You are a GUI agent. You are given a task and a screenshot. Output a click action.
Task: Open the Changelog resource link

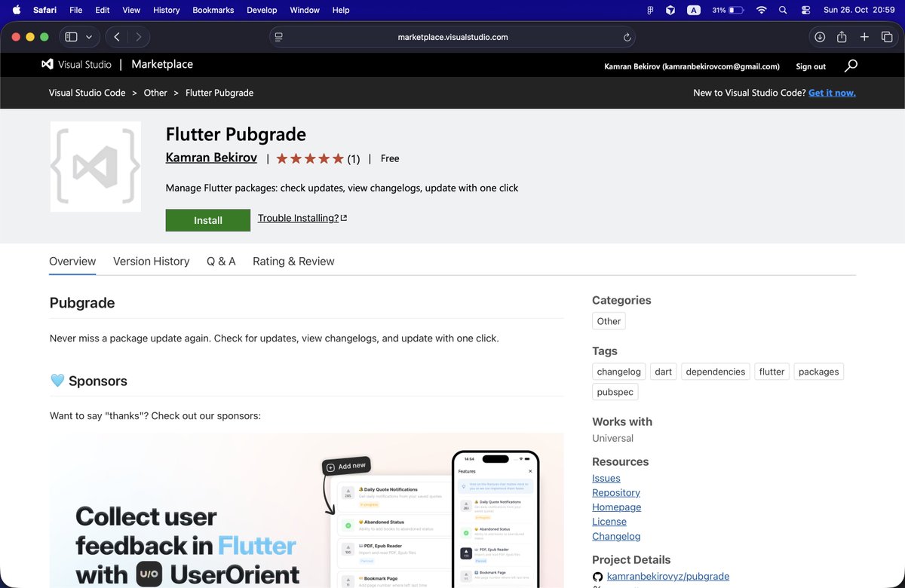[616, 536]
